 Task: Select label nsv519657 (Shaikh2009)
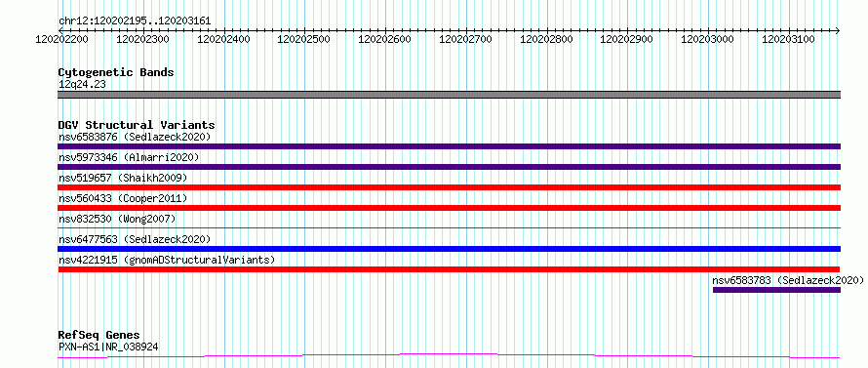point(122,178)
